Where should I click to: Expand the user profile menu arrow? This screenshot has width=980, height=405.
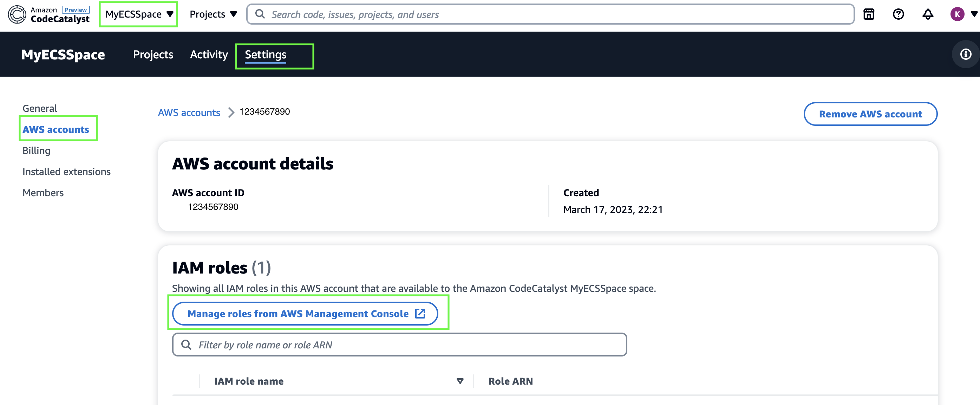974,14
